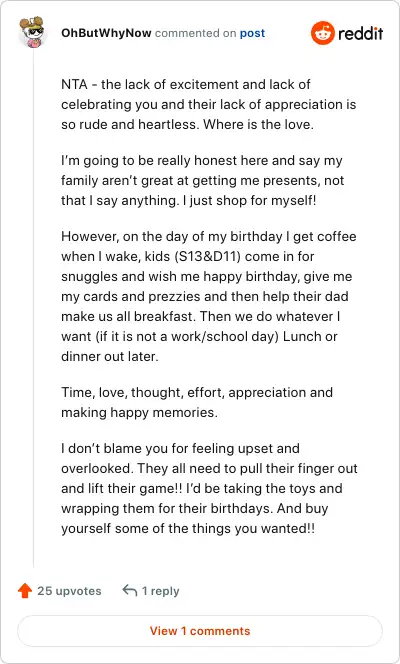Click the paragraph starting "I'm going to be"
The height and width of the screenshot is (664, 400).
(202, 180)
